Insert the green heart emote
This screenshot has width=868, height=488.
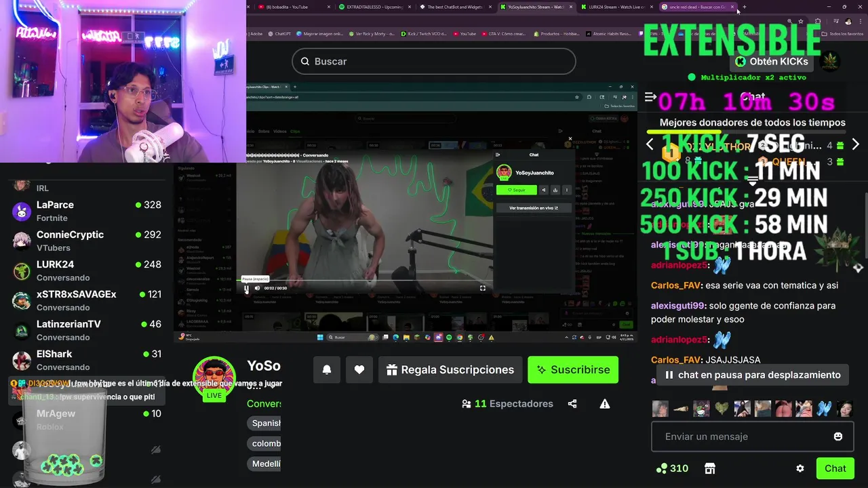pos(722,409)
